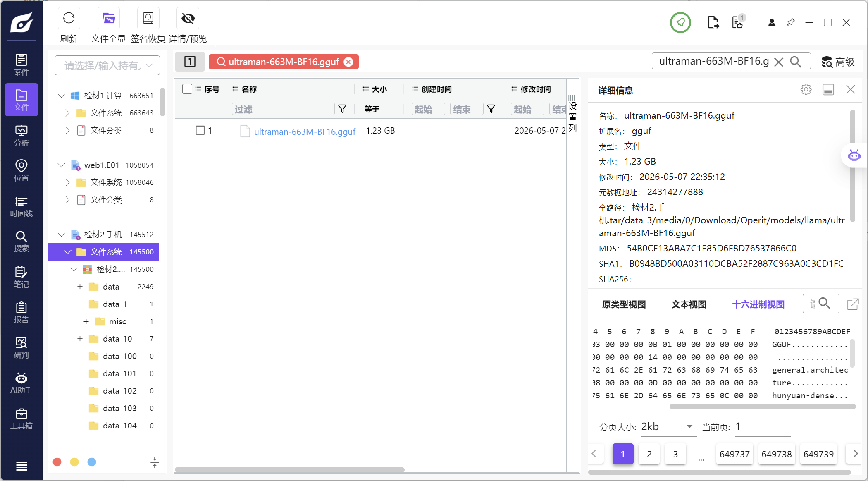Collapse the 检材1.计算… tree node

coord(62,96)
